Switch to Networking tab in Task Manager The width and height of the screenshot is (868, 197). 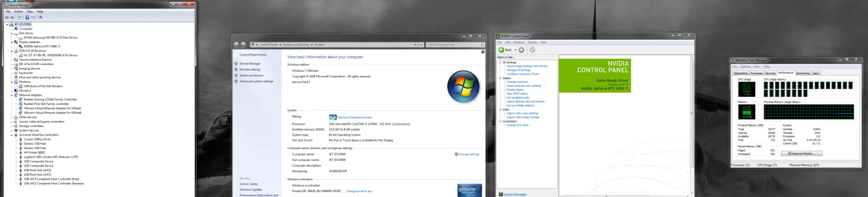[x=802, y=73]
